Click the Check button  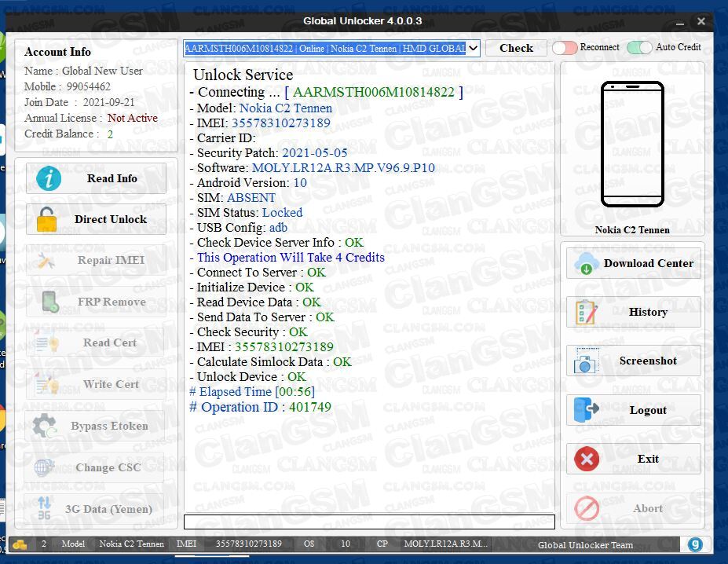[x=516, y=49]
